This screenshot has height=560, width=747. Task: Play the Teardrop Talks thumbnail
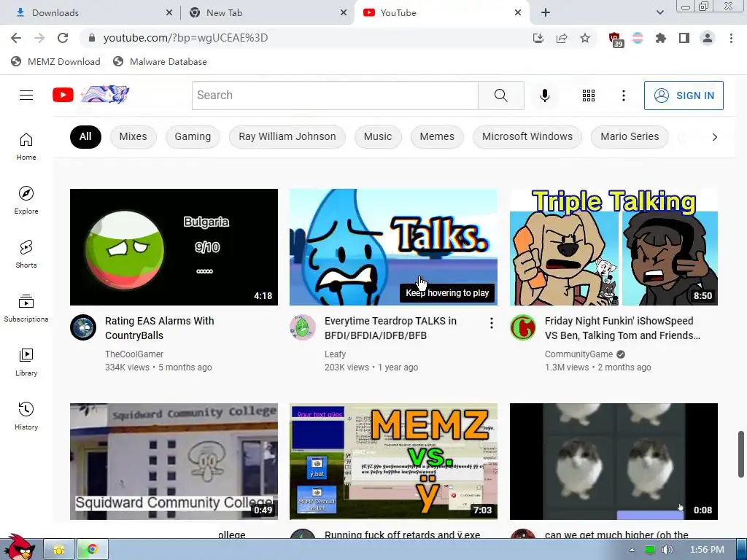pyautogui.click(x=393, y=247)
